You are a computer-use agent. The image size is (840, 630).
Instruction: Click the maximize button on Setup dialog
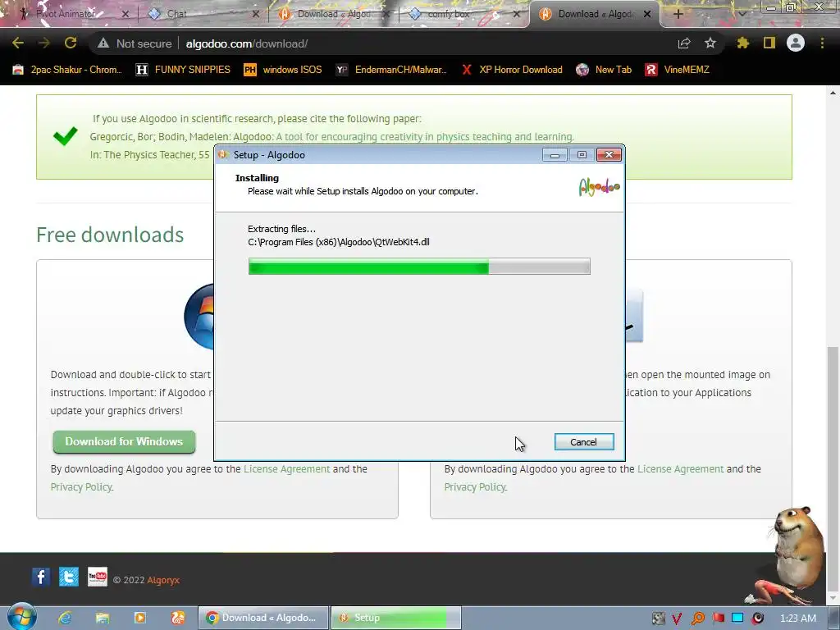[x=582, y=155]
